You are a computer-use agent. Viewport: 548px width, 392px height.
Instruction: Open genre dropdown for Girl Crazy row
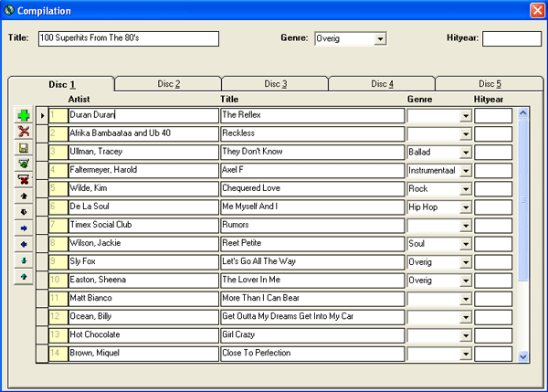pyautogui.click(x=466, y=335)
